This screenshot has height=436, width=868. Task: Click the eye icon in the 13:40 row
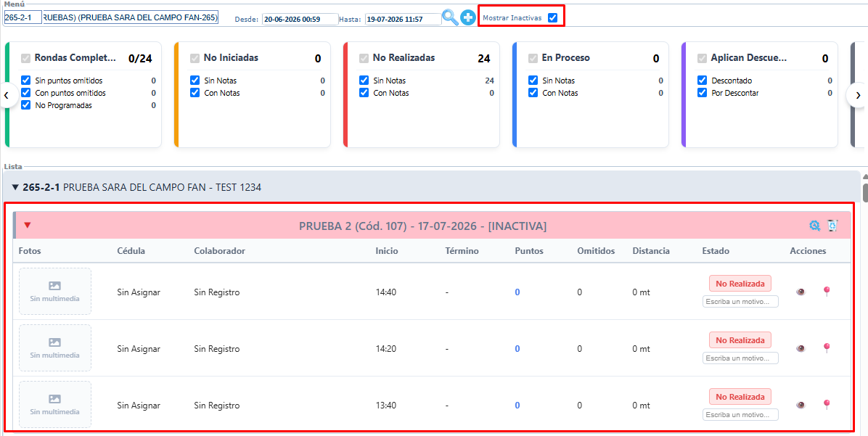801,405
